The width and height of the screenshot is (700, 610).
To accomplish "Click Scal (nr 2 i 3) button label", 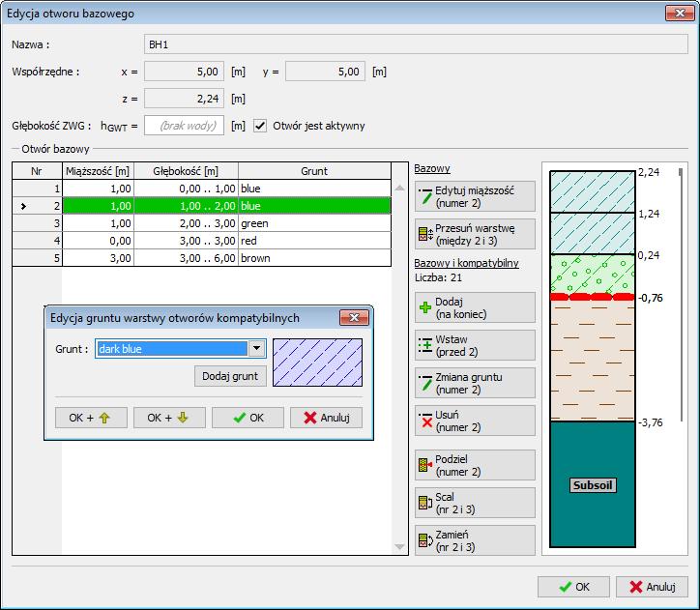I will [x=455, y=503].
